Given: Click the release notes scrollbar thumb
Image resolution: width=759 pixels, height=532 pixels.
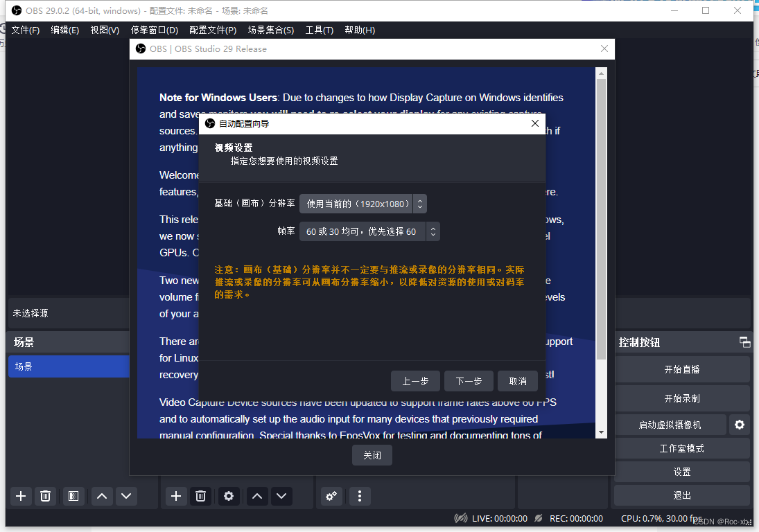Looking at the screenshot, I should pos(601,220).
